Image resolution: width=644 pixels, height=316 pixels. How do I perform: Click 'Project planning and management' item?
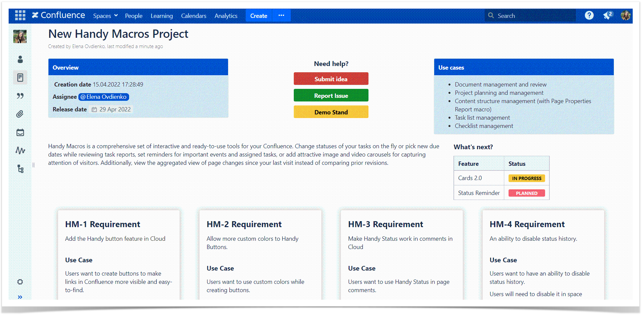point(499,93)
